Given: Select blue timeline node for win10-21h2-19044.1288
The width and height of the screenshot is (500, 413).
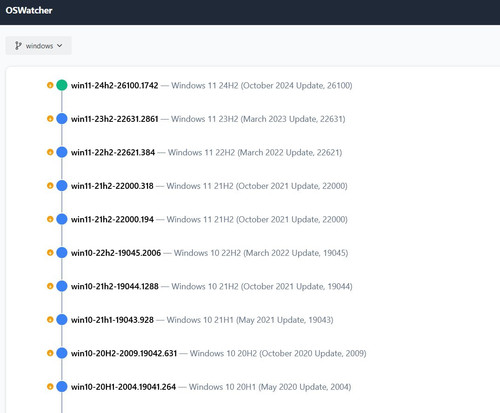Looking at the screenshot, I should (x=62, y=286).
